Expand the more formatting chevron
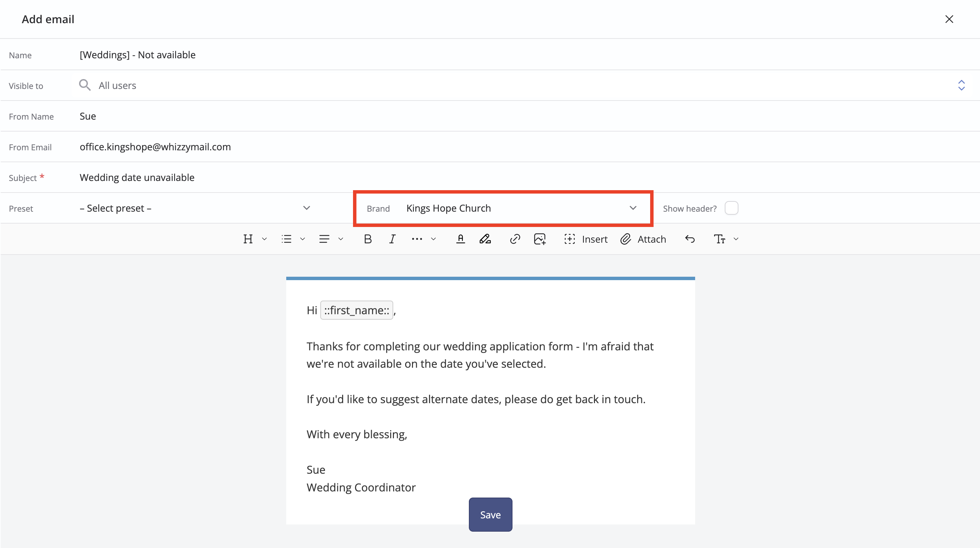 click(x=433, y=239)
